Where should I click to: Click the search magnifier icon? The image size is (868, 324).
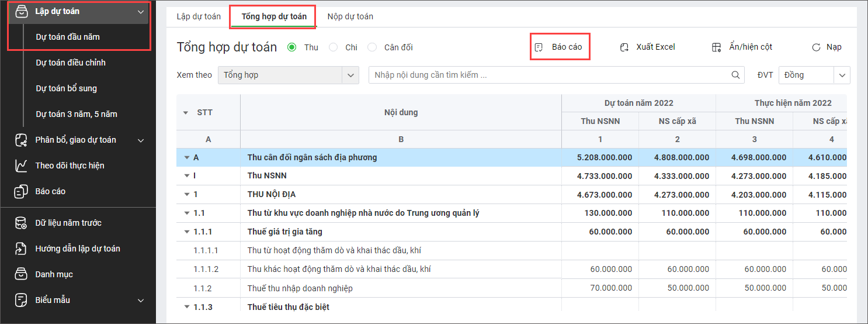pyautogui.click(x=735, y=75)
